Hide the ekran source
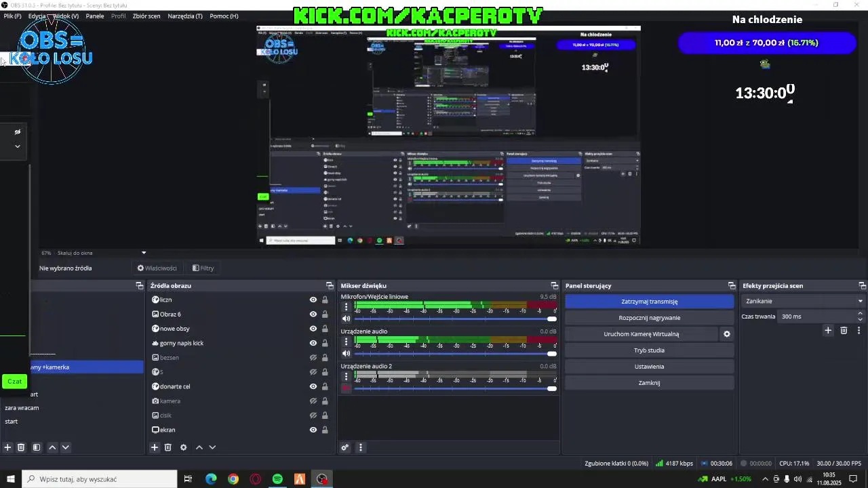This screenshot has height=488, width=868. 313,430
